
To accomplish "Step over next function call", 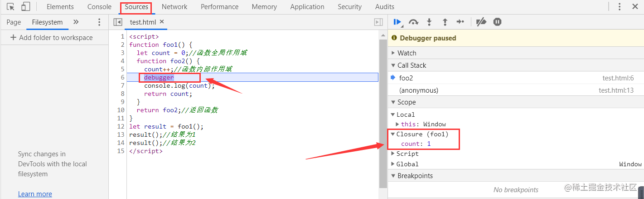I will click(413, 22).
